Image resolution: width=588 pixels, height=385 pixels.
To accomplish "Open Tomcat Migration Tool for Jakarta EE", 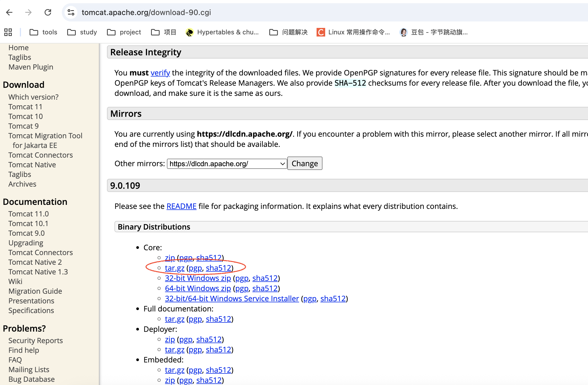I will pos(45,140).
